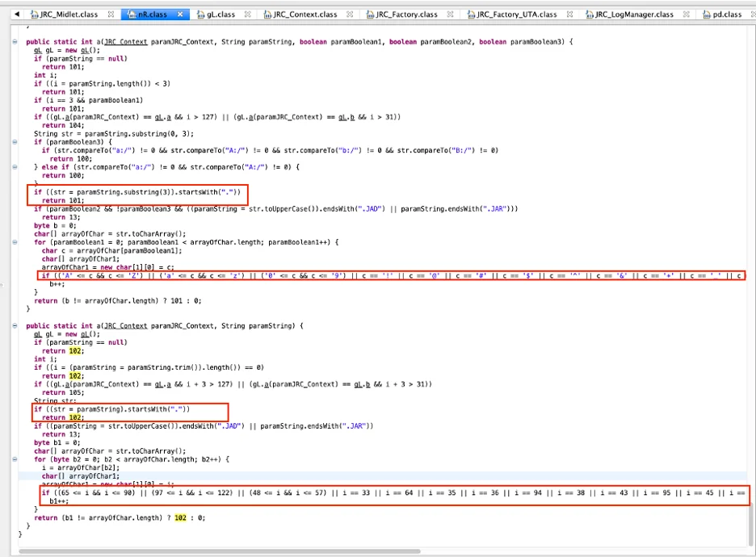Click the JRC_LogManager.class file icon
Screen dimensions: 756x557
point(589,15)
